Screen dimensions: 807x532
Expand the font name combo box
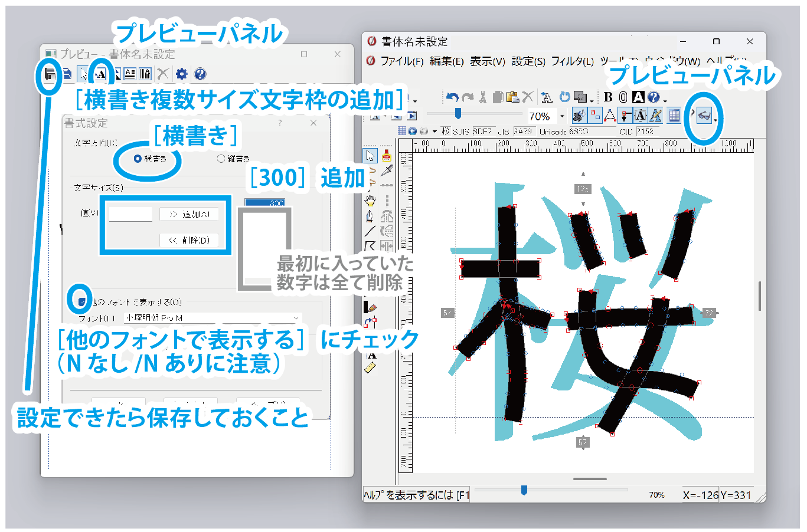(296, 318)
